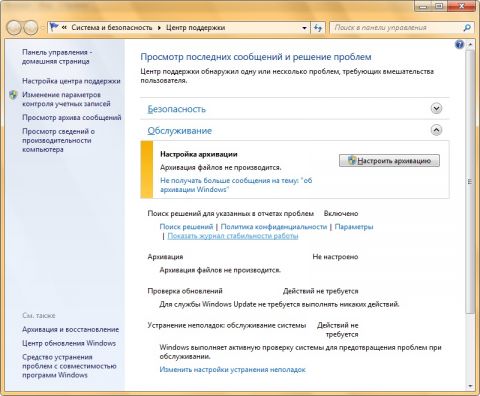
Task: Click the back navigation arrow button
Action: tap(14, 28)
